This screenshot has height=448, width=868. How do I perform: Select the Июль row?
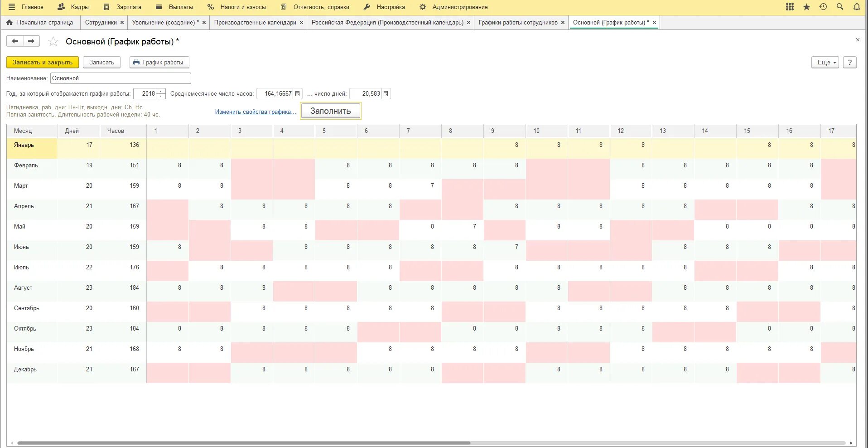(x=431, y=271)
